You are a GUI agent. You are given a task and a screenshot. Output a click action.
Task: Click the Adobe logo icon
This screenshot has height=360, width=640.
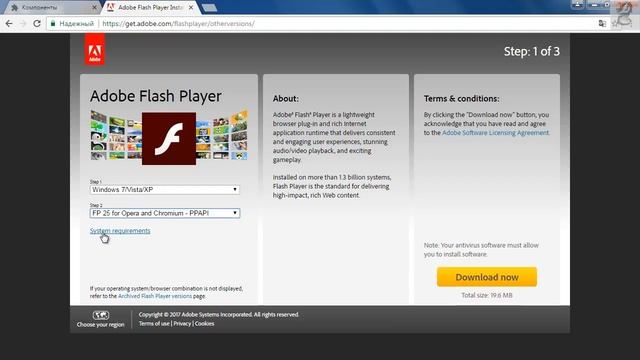click(95, 49)
